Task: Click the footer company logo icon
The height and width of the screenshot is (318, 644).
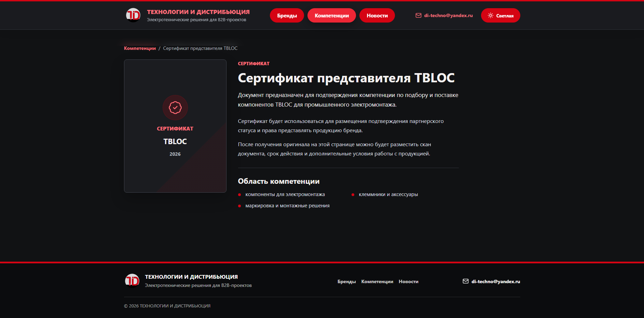Action: tap(132, 281)
